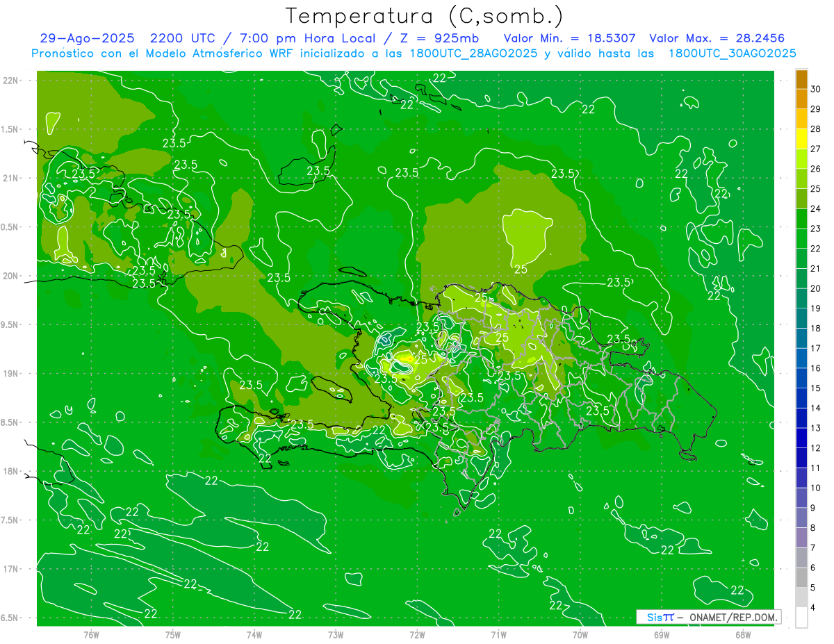Click the initialization time "1800UTC_28AGO2025"
Screen dimensions: 834x644
click(473, 53)
